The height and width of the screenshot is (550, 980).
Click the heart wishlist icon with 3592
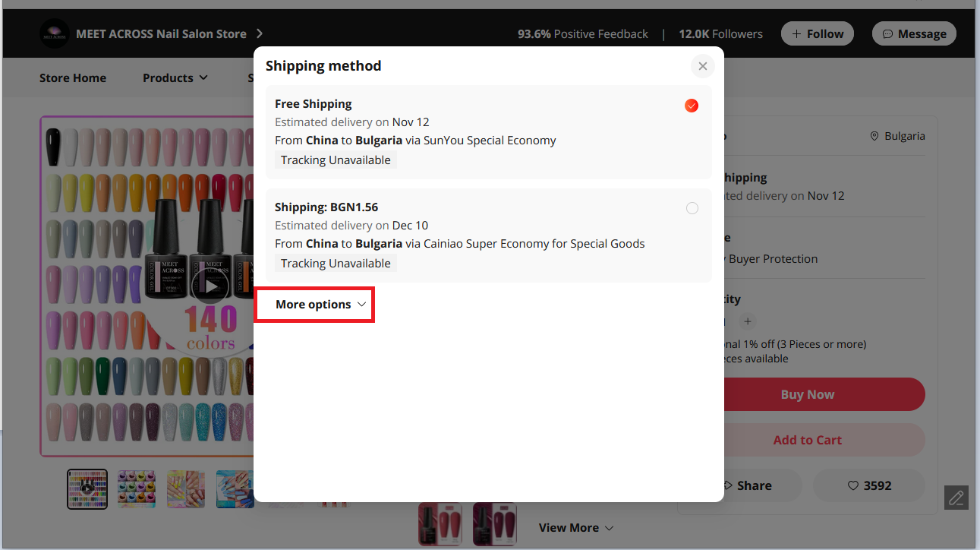(x=868, y=485)
